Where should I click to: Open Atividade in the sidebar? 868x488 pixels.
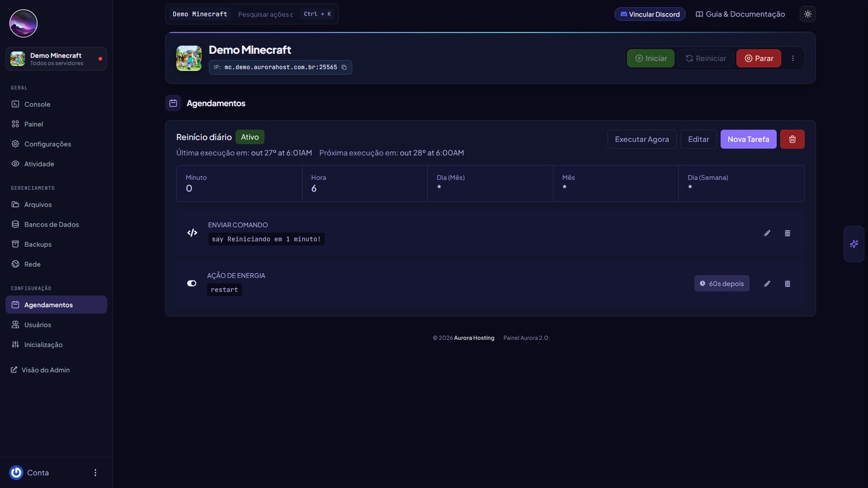pos(56,164)
